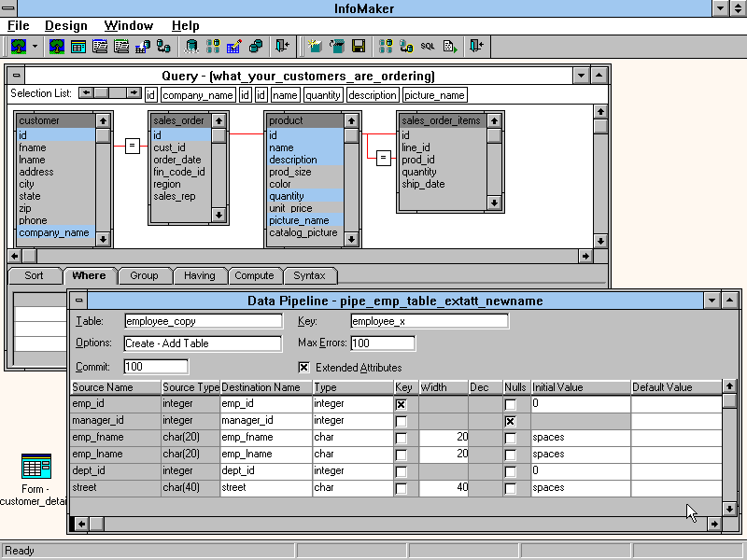This screenshot has width=747, height=560.
Task: Click the Execute document-with-green-arrow icon
Action: pyautogui.click(x=449, y=46)
